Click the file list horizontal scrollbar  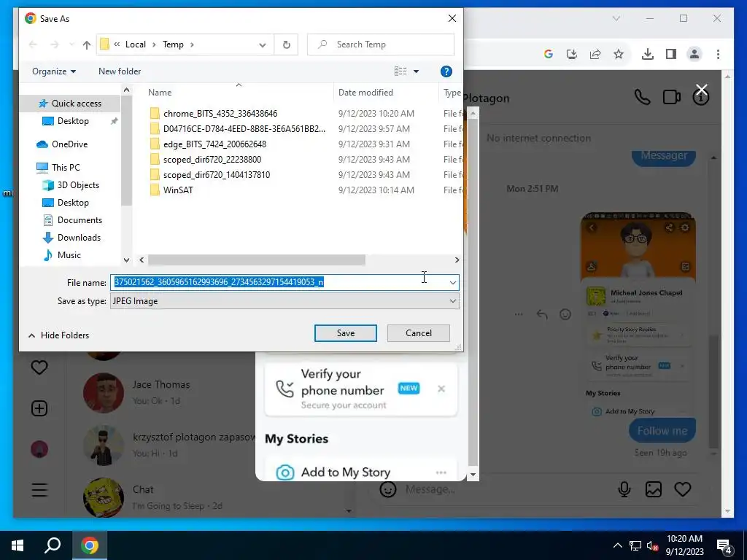pyautogui.click(x=256, y=260)
